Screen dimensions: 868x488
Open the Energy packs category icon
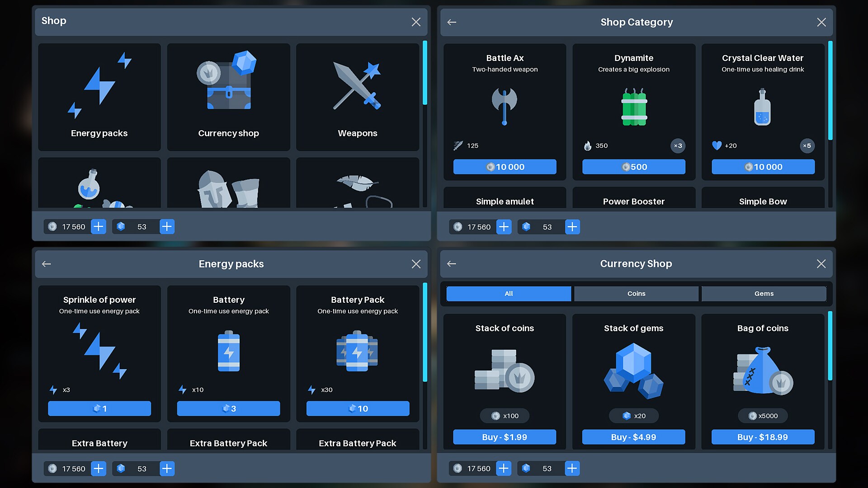[x=99, y=86]
